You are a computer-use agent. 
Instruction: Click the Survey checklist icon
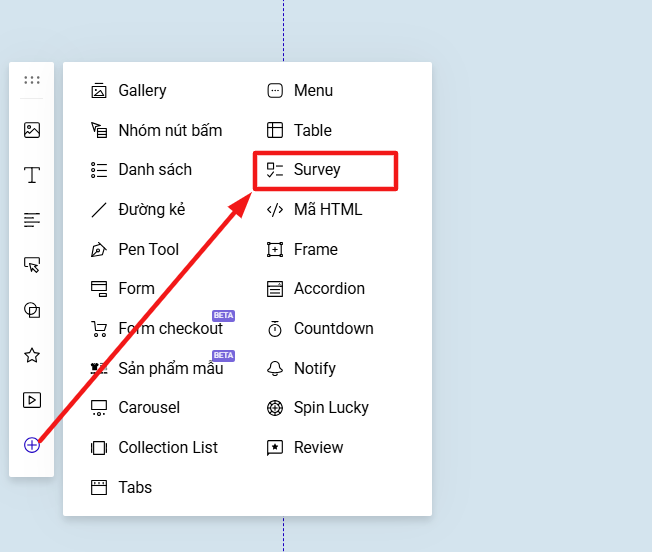(275, 170)
